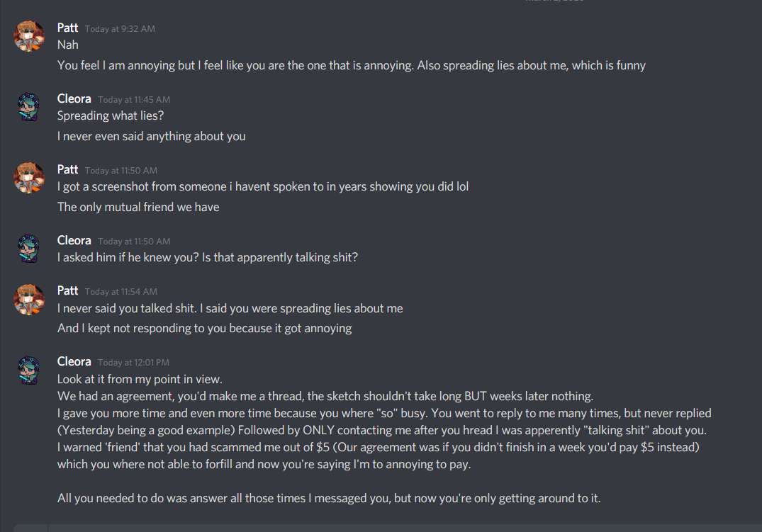
Task: Open Patt's avatar beside the screenshot message
Action: 29,178
